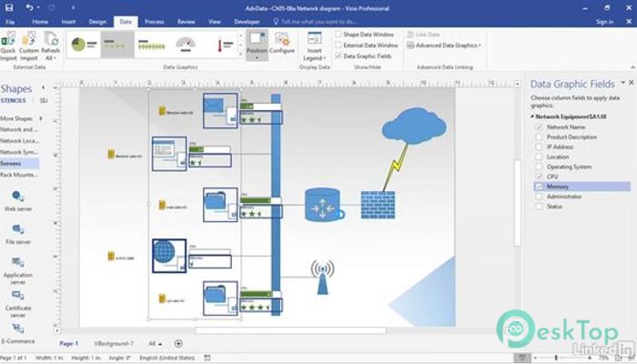Switch to the Design ribbon tab

(97, 22)
